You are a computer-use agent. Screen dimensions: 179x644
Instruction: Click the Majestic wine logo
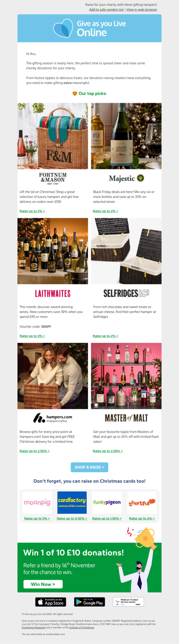coord(126,178)
